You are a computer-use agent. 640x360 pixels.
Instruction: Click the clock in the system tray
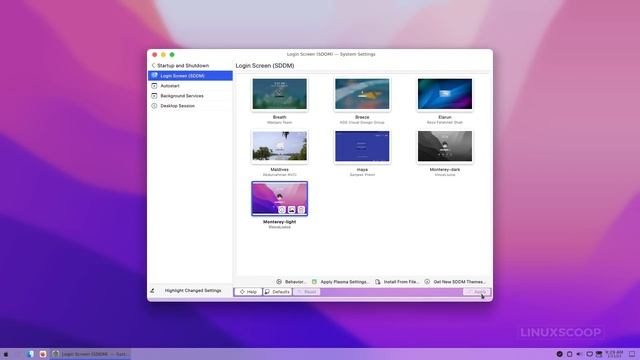click(x=614, y=354)
